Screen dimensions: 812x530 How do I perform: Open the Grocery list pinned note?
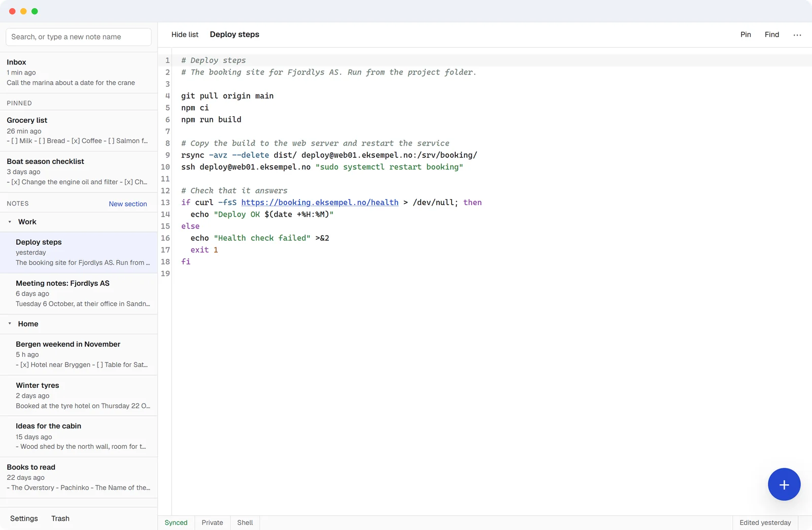click(x=79, y=130)
